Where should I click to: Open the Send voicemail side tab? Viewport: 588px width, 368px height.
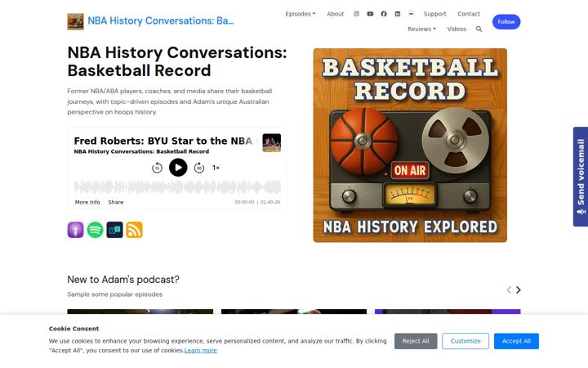click(581, 177)
